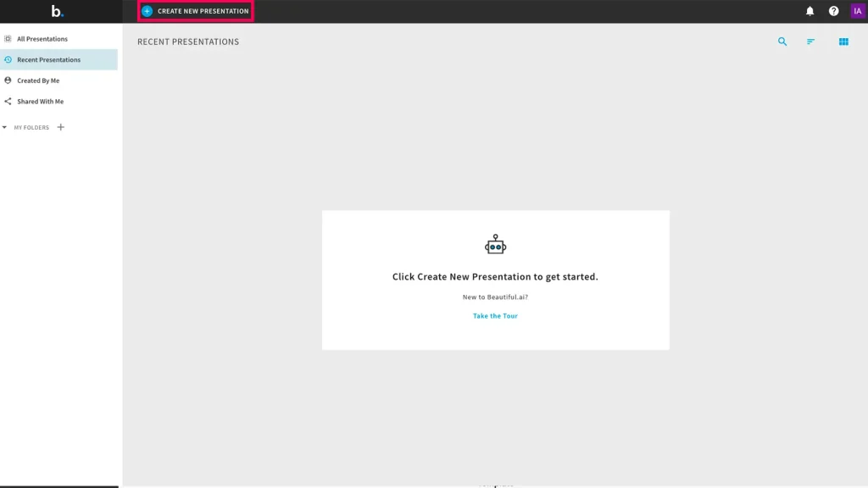The height and width of the screenshot is (488, 868).
Task: Open the IA user avatar menu
Action: (857, 11)
